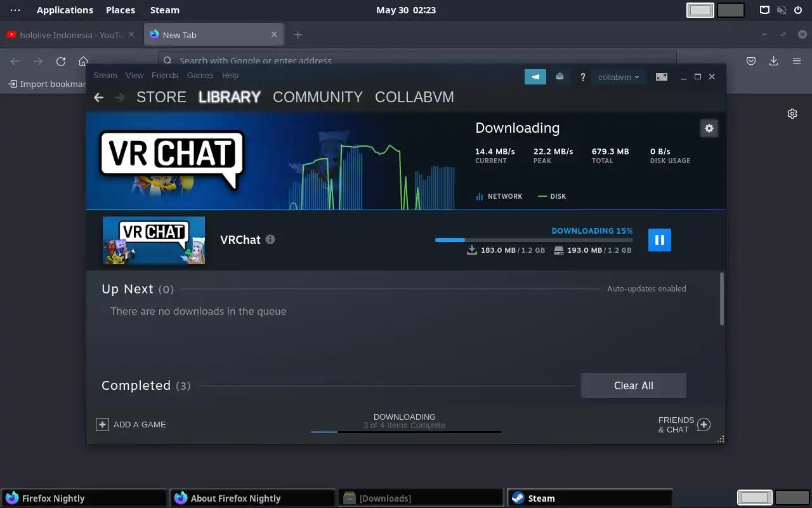Open Steam announcements megaphone icon
The height and width of the screenshot is (508, 812).
coord(535,77)
